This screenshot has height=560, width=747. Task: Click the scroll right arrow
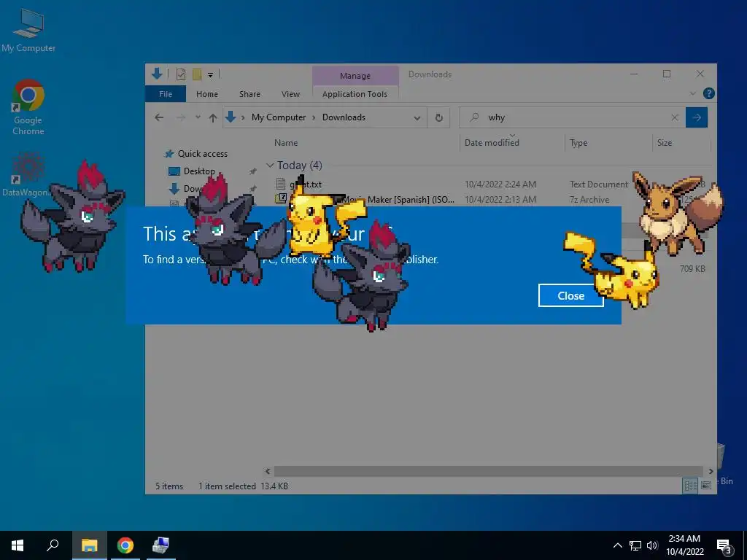(711, 472)
